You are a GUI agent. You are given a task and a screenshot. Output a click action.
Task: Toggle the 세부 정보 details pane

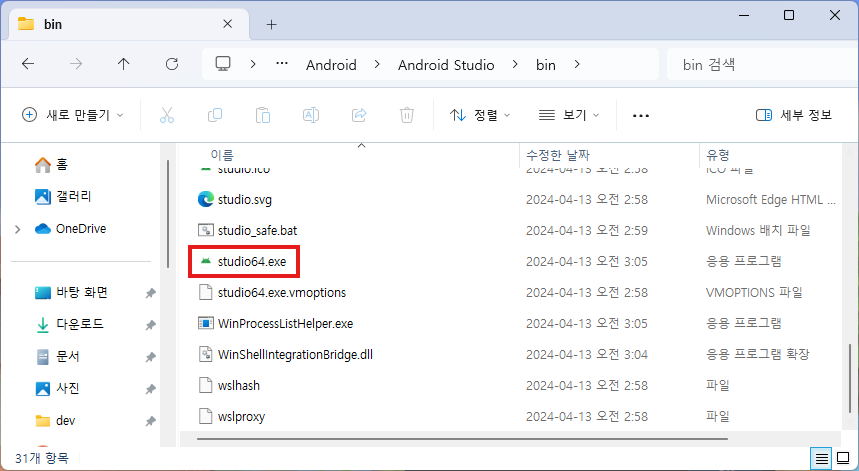(x=794, y=115)
